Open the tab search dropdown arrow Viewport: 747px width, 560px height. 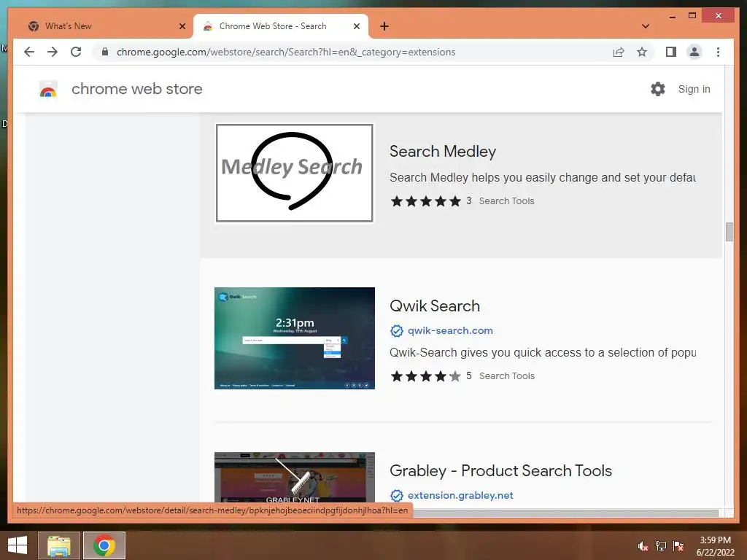coord(645,26)
